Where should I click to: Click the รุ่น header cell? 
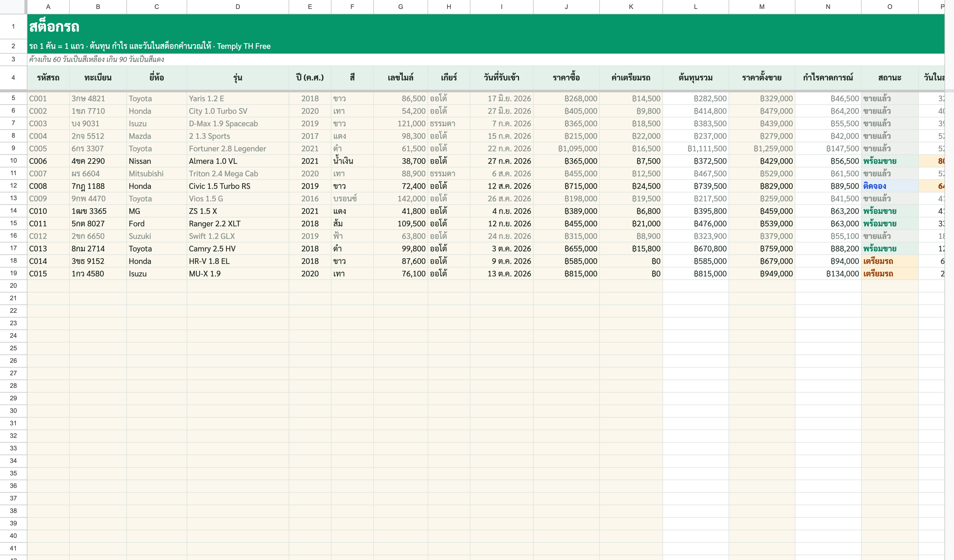coord(237,77)
